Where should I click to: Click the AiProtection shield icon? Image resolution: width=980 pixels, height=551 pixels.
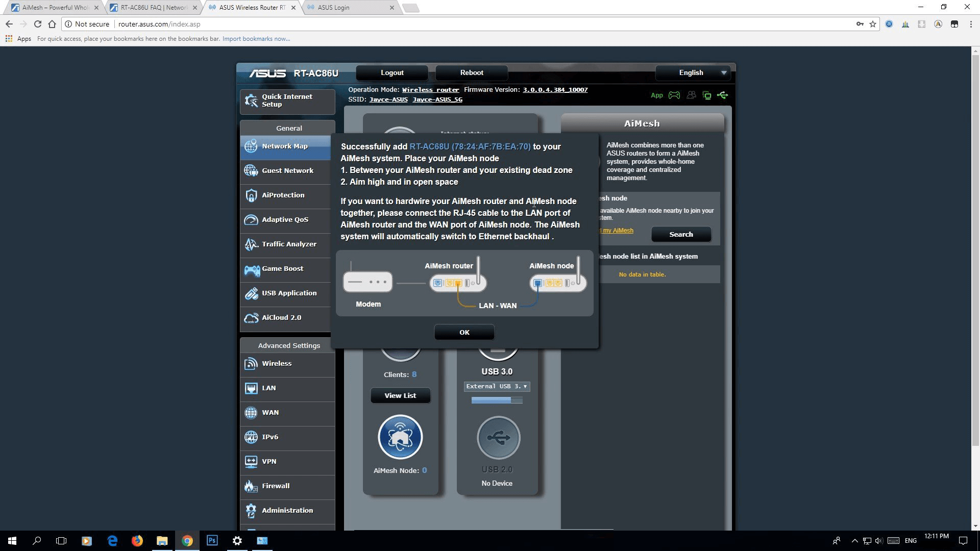251,195
